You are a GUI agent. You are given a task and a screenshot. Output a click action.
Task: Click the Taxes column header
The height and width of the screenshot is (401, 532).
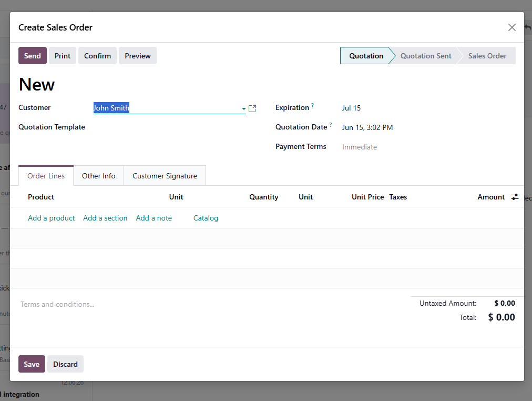coord(398,197)
